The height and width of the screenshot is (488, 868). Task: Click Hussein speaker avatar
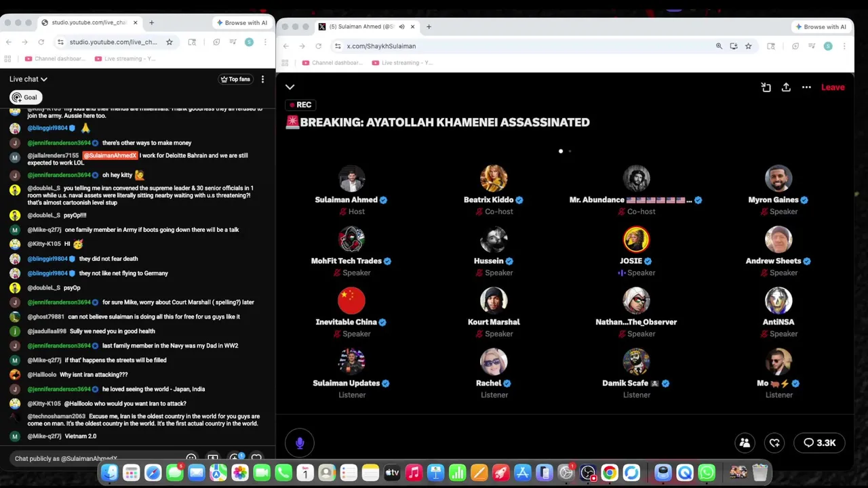coord(494,240)
